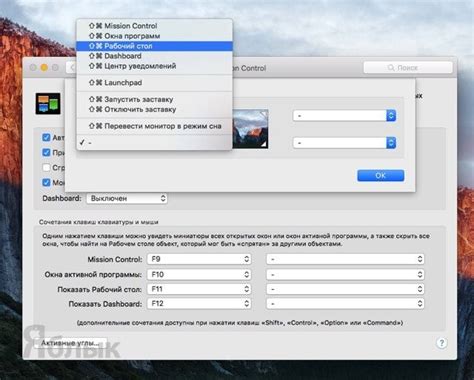Click the Поиск search field
The image size is (474, 380).
(x=408, y=68)
